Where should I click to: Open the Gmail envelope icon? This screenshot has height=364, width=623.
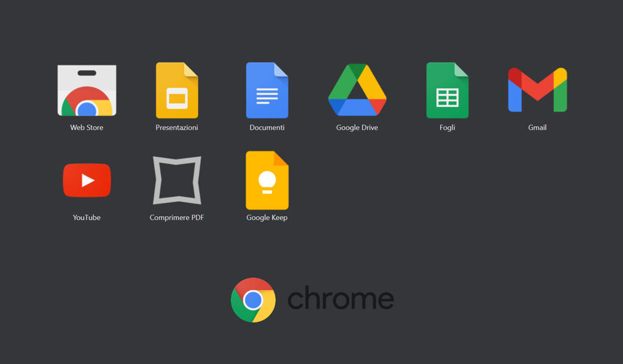click(x=538, y=90)
